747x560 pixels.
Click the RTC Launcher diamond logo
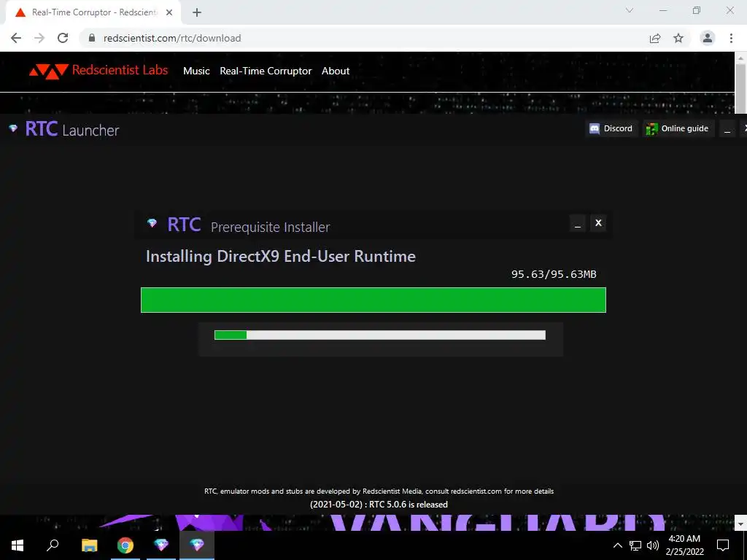pos(13,128)
